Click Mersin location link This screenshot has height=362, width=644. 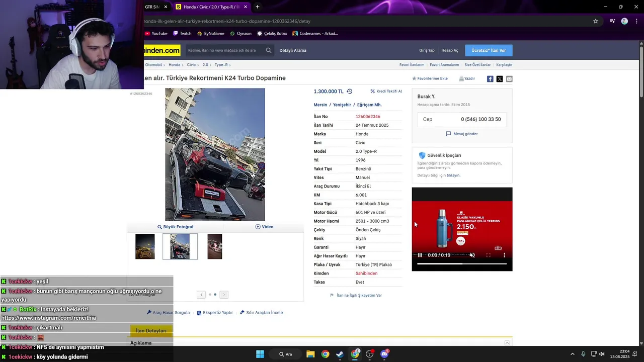(320, 105)
